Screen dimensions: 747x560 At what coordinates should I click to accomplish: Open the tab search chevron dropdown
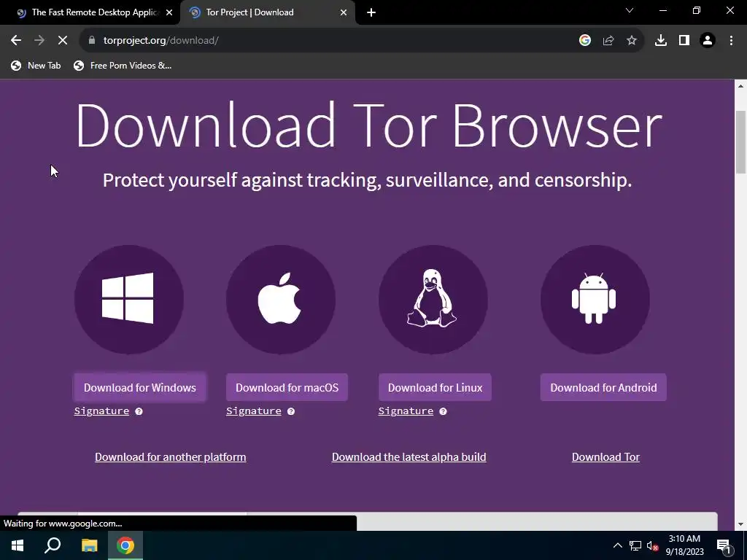pos(630,10)
